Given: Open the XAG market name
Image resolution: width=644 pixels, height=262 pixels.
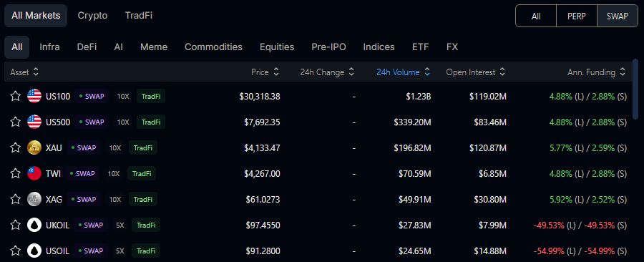Looking at the screenshot, I should point(54,199).
